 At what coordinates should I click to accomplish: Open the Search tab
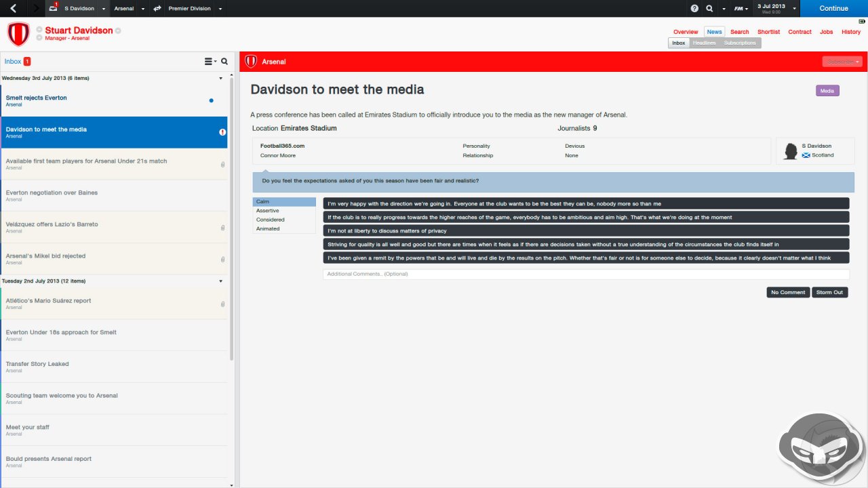tap(740, 32)
